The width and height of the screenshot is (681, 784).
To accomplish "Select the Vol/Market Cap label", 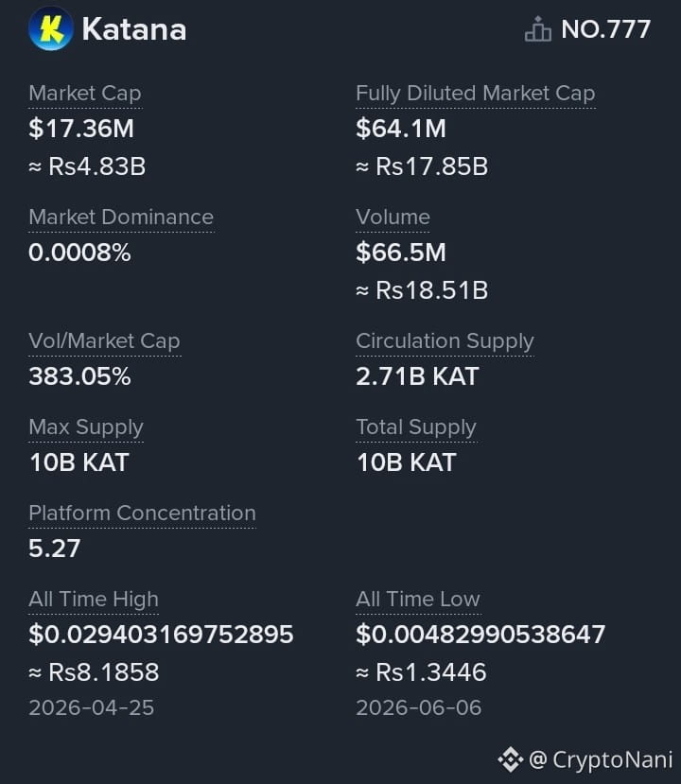I will click(x=104, y=341).
